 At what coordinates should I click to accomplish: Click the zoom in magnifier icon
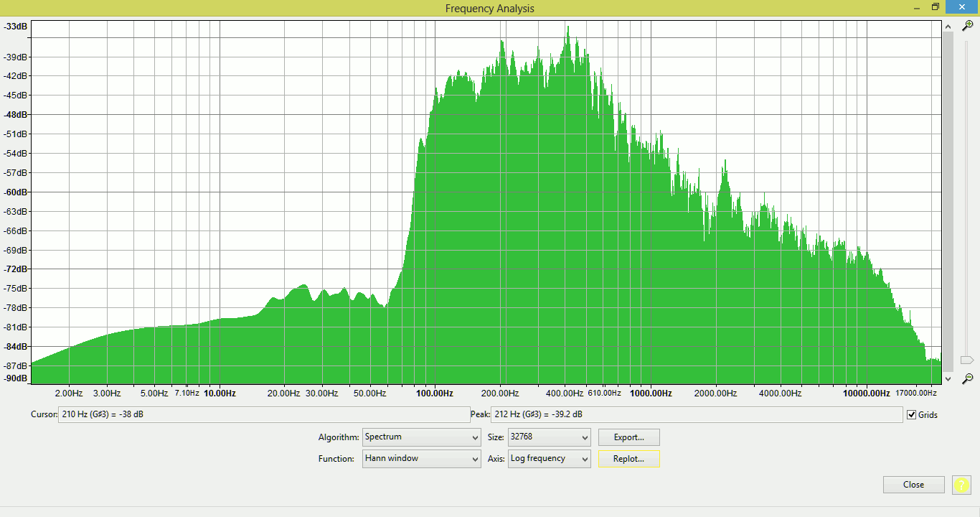pyautogui.click(x=968, y=26)
